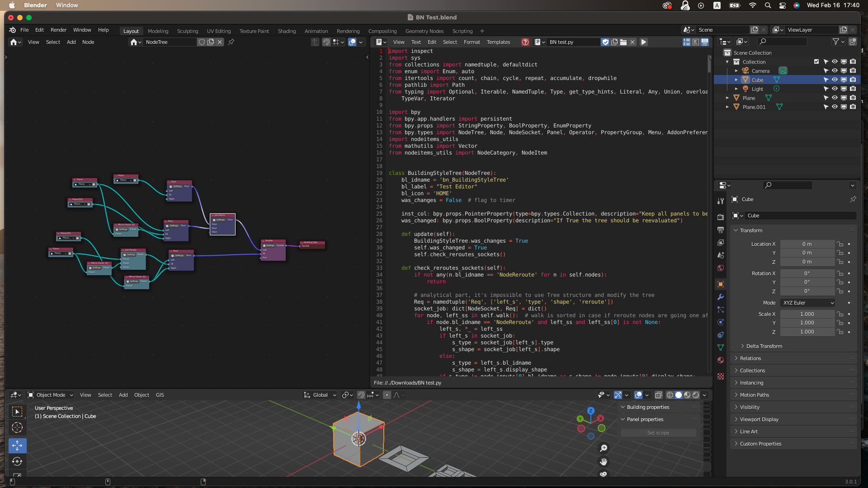
Task: Set the Rotation X value field
Action: (x=808, y=273)
